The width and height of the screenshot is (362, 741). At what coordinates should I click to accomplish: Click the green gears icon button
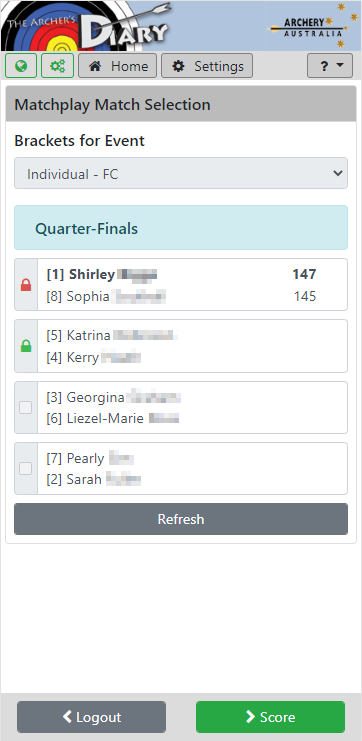pos(57,66)
